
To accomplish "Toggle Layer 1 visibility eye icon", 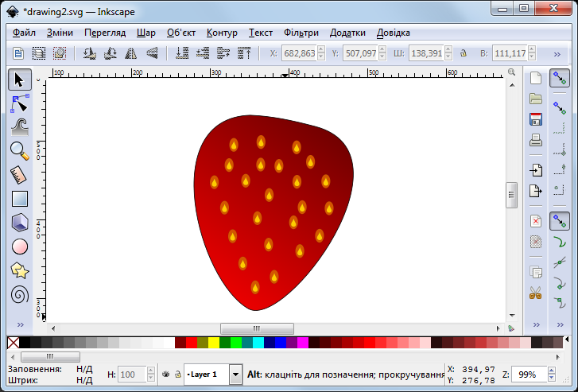I will [165, 374].
